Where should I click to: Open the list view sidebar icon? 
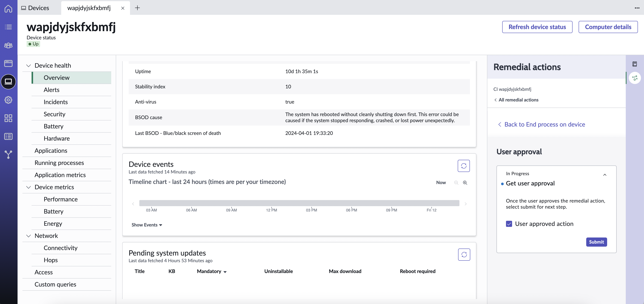8,27
